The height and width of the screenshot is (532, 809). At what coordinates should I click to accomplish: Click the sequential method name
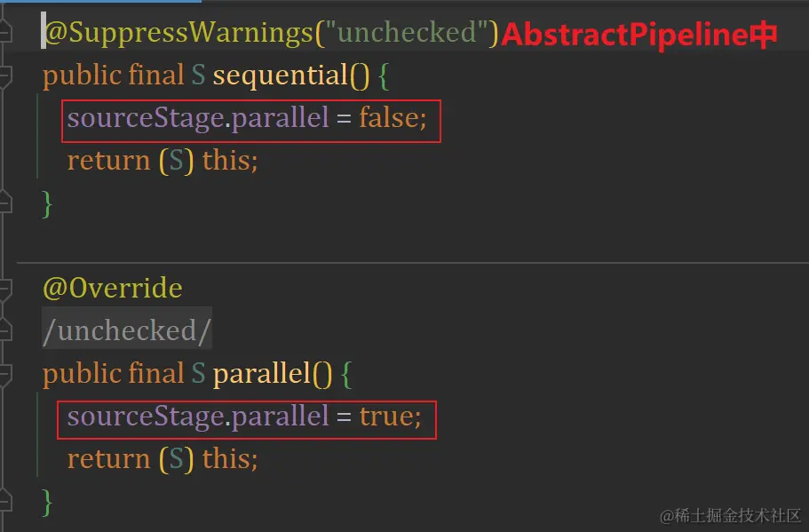280,75
